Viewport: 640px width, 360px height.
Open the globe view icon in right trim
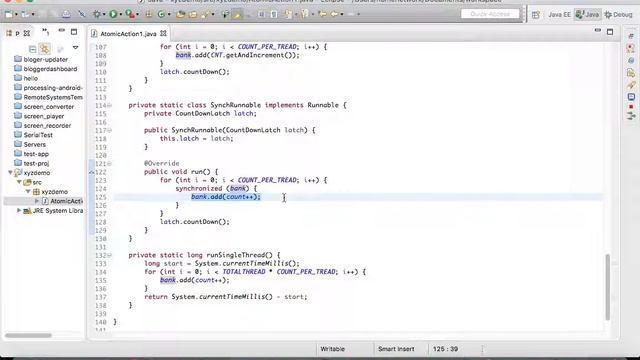[631, 61]
